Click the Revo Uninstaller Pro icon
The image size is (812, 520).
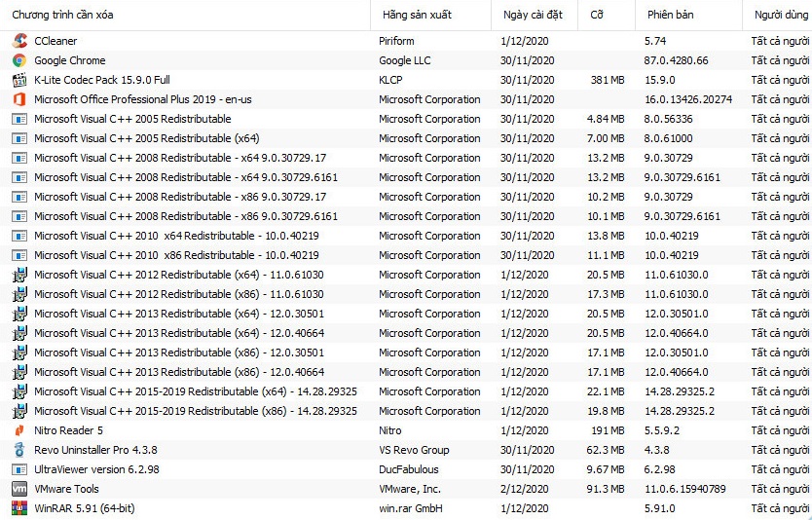(x=19, y=450)
